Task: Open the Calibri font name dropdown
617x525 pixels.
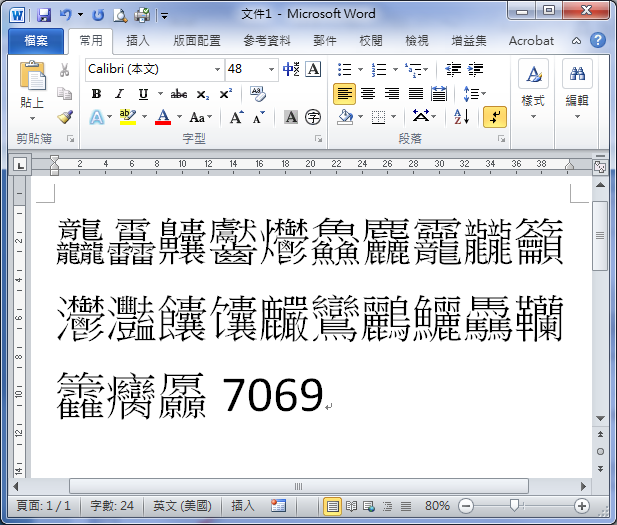Action: [217, 70]
